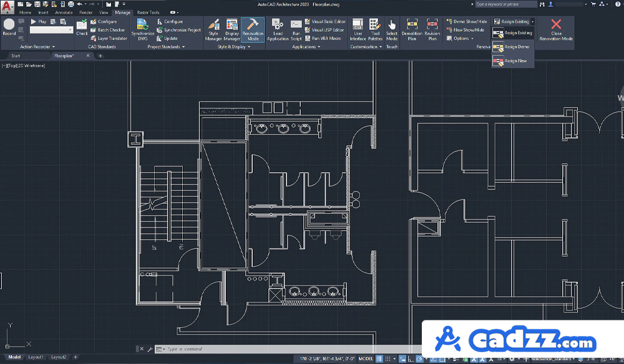Select Assign New from the dropdown list
The width and height of the screenshot is (624, 364).
click(x=512, y=61)
